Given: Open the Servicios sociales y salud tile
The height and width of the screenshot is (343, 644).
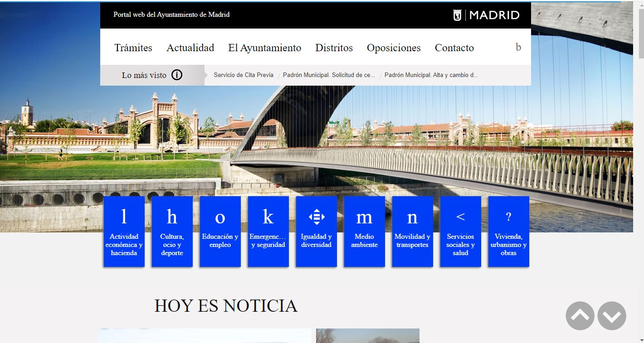Looking at the screenshot, I should (460, 231).
